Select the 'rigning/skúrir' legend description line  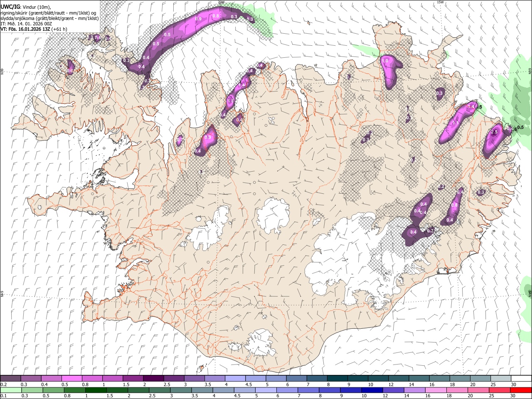48,13
